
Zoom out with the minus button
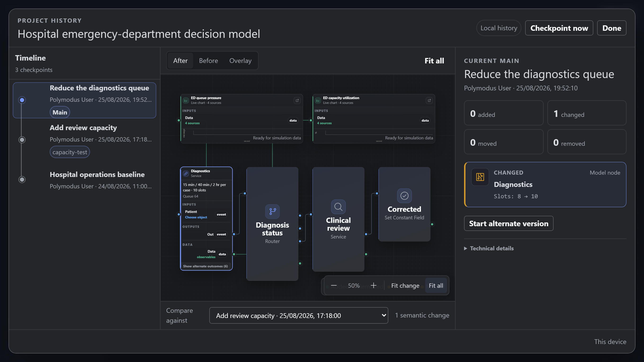click(334, 286)
